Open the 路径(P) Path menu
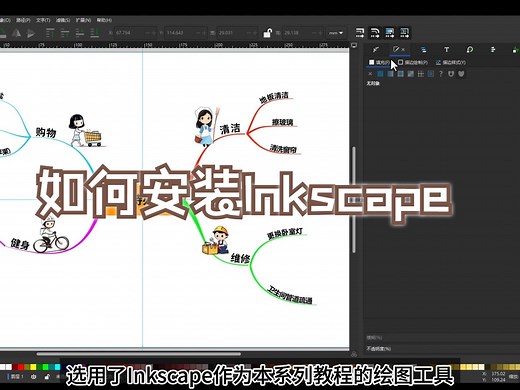This screenshot has width=520, height=390. 23,20
